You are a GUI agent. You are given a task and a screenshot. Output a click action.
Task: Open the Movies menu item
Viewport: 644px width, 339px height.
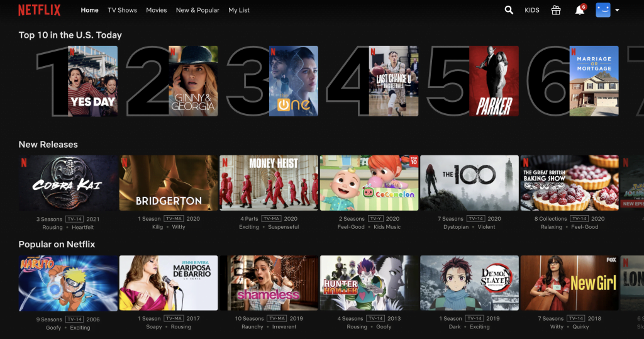(x=157, y=11)
